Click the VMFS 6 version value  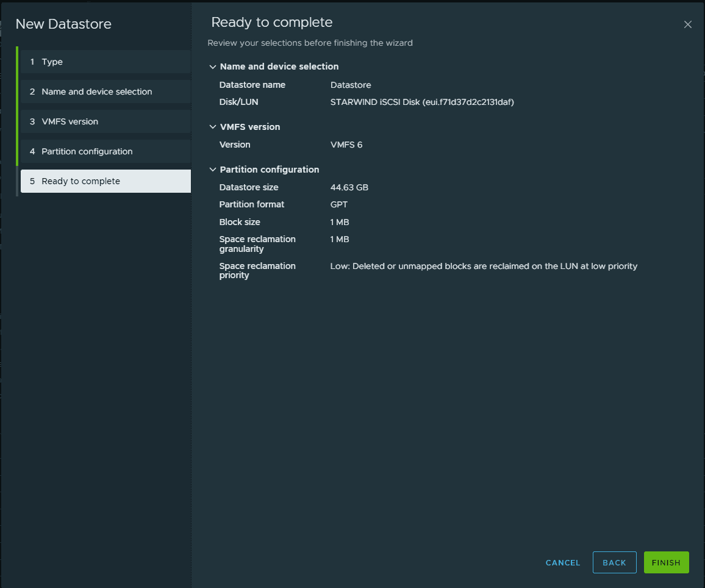pos(346,145)
